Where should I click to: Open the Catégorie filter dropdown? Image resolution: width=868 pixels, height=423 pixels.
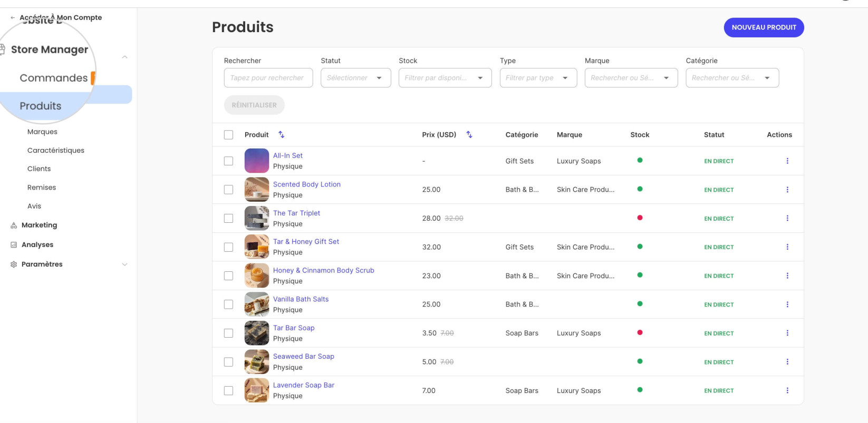click(732, 78)
